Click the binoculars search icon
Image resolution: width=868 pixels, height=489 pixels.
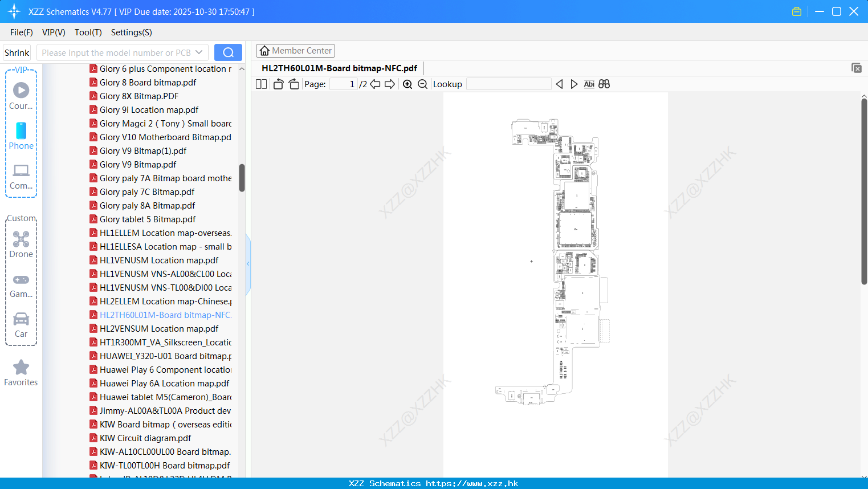tap(604, 84)
